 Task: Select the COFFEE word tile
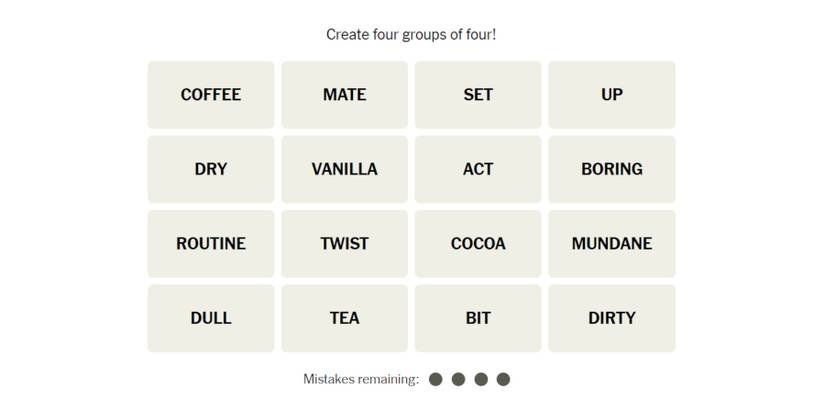pos(211,95)
